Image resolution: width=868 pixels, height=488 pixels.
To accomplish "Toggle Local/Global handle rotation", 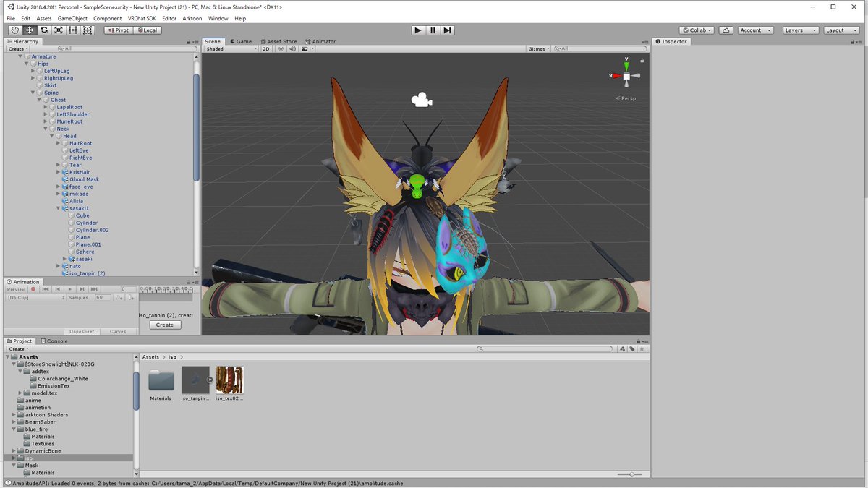I will click(147, 30).
